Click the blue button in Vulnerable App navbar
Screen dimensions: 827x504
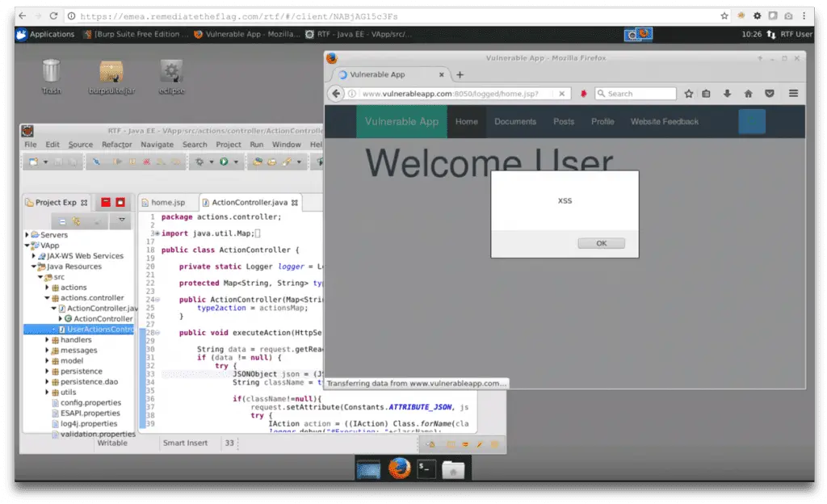(x=752, y=121)
